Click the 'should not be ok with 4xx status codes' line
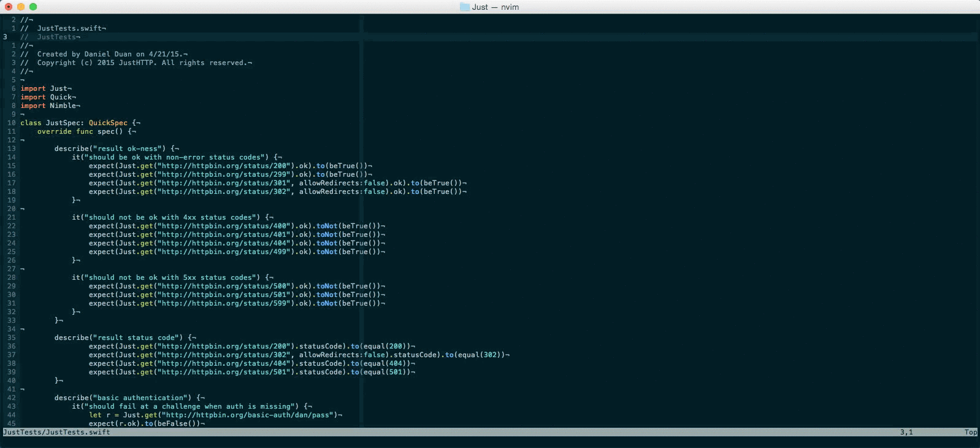The height and width of the screenshot is (448, 980). click(x=173, y=217)
